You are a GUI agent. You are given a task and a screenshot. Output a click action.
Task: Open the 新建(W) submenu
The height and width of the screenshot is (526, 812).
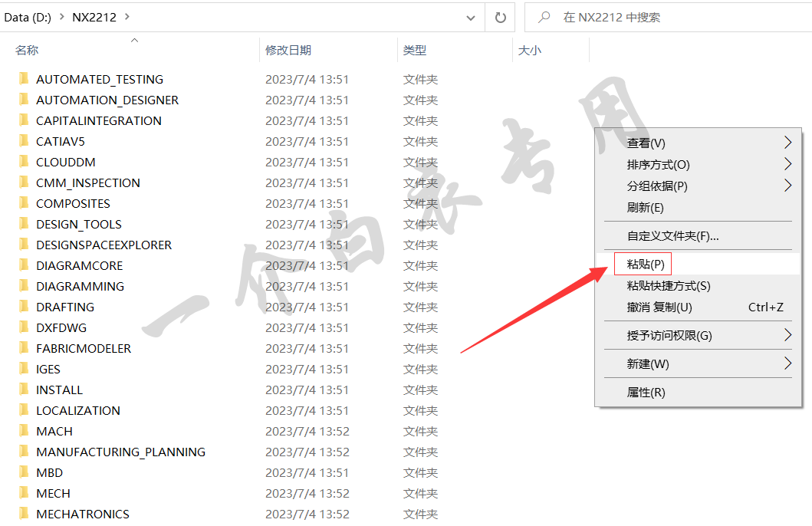click(698, 364)
